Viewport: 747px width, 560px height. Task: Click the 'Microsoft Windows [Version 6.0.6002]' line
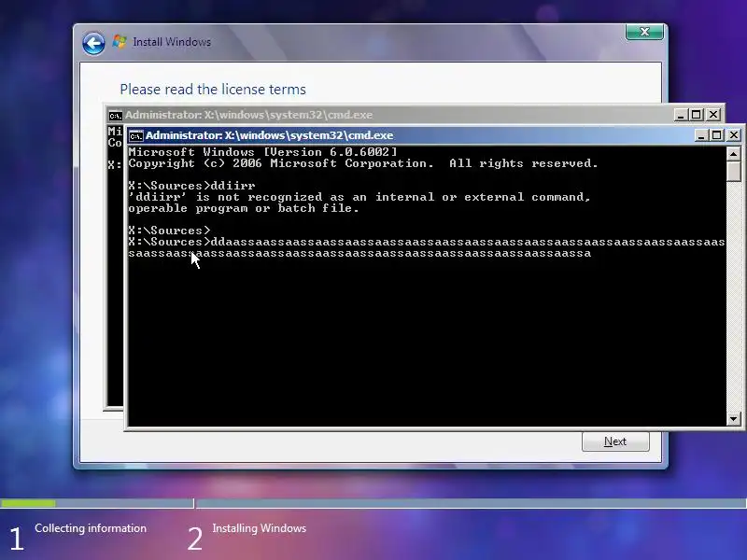[x=262, y=152]
